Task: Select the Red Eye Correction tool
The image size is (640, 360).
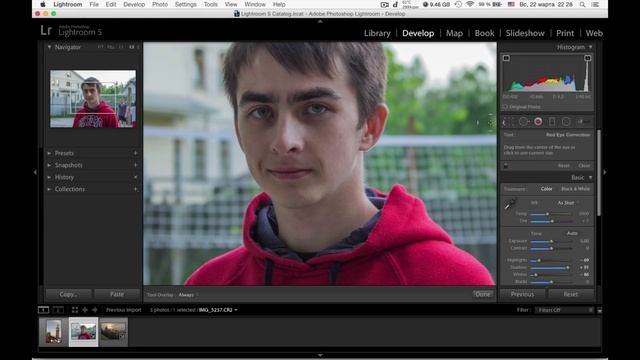Action: coord(538,121)
